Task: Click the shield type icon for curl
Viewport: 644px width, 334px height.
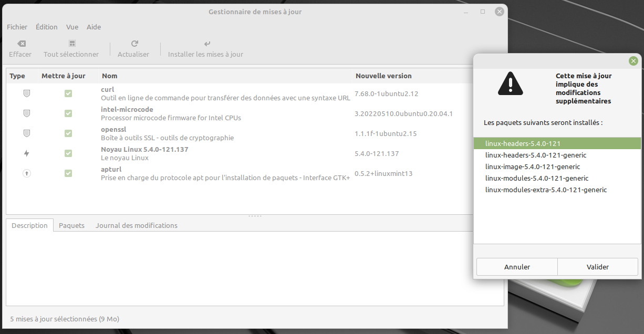Action: 27,93
